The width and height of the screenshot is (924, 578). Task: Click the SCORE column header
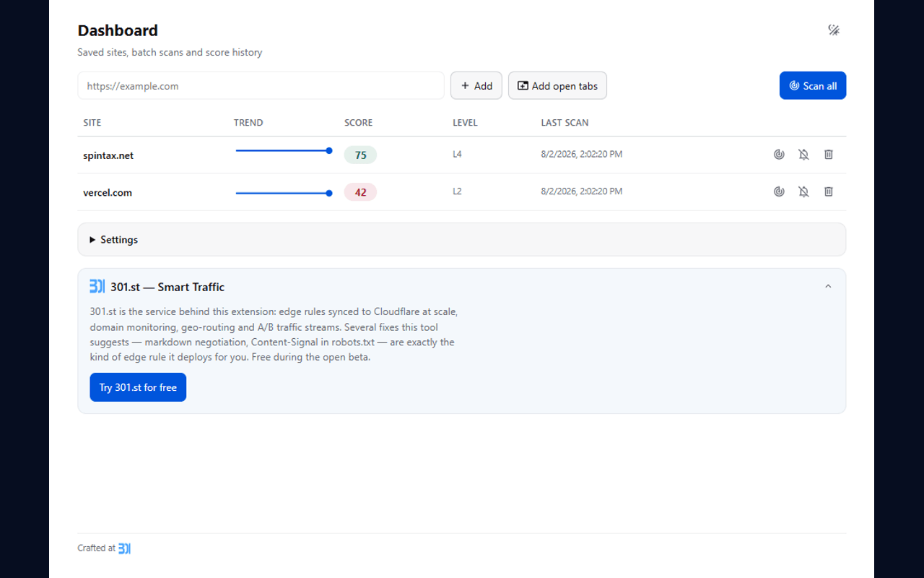(359, 123)
